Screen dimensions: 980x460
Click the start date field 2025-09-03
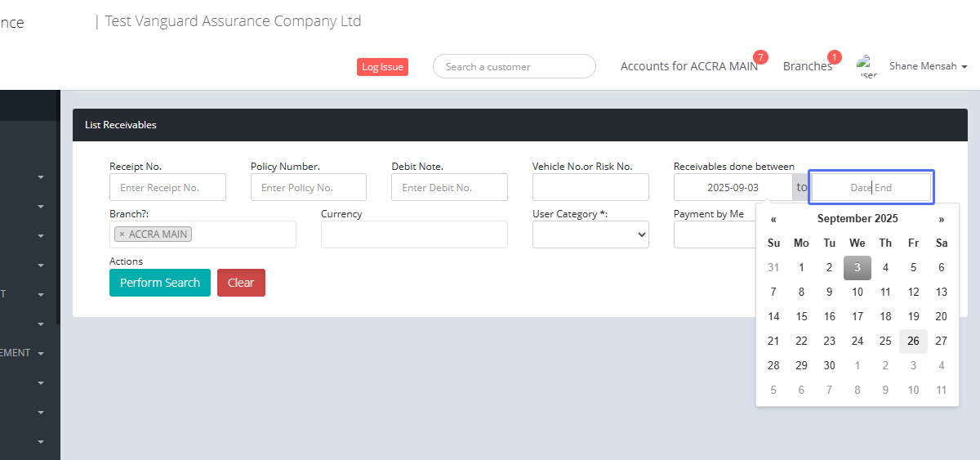(733, 187)
